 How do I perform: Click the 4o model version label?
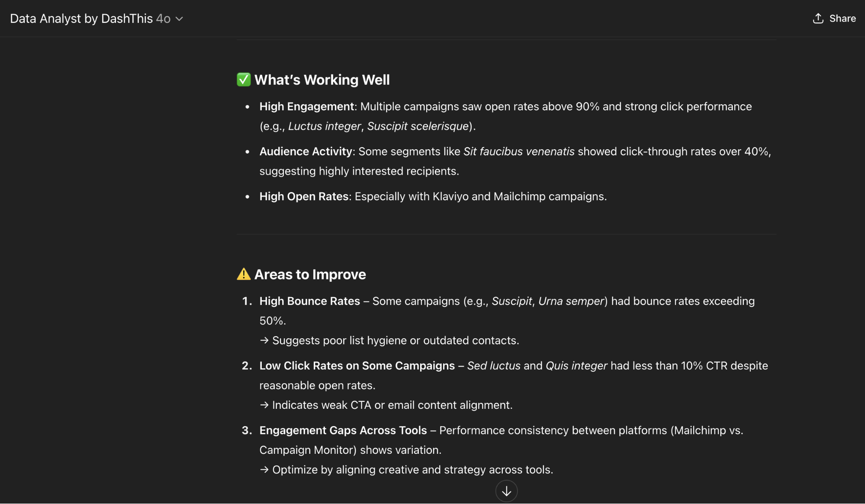[x=163, y=19]
